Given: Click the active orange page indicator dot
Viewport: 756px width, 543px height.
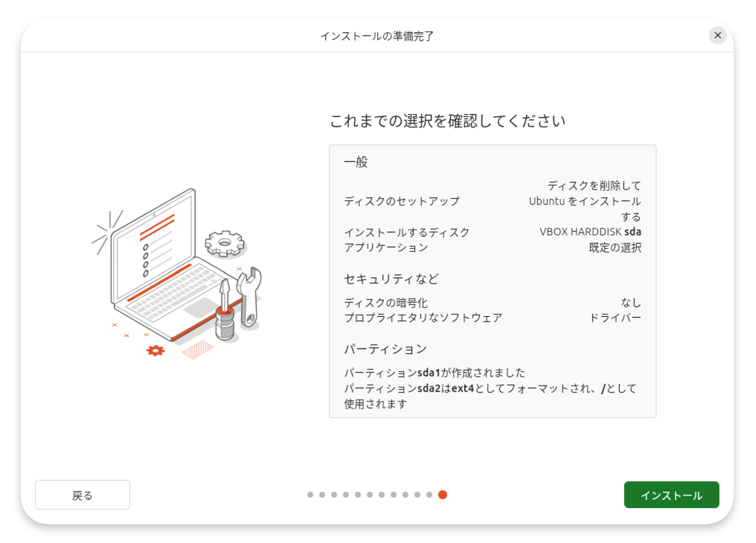Looking at the screenshot, I should coord(442,495).
